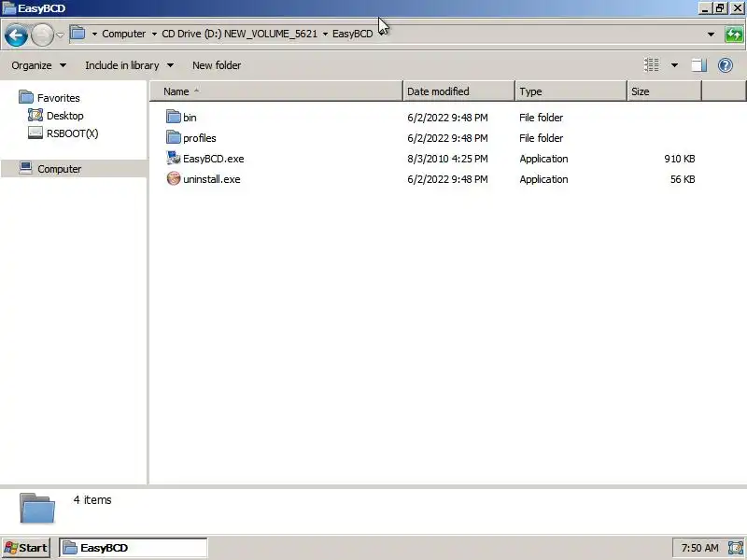Click the File folder type of bin
The height and width of the screenshot is (560, 747).
[542, 118]
